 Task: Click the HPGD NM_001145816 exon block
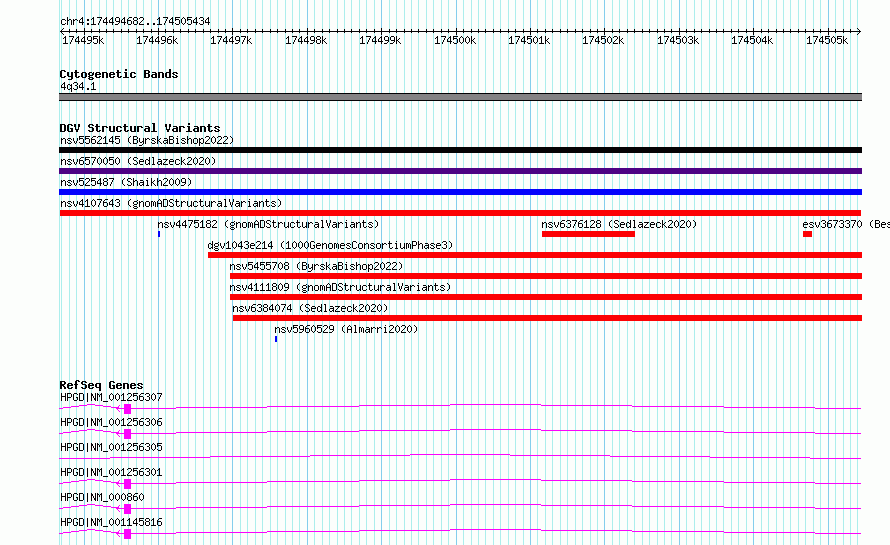127,534
